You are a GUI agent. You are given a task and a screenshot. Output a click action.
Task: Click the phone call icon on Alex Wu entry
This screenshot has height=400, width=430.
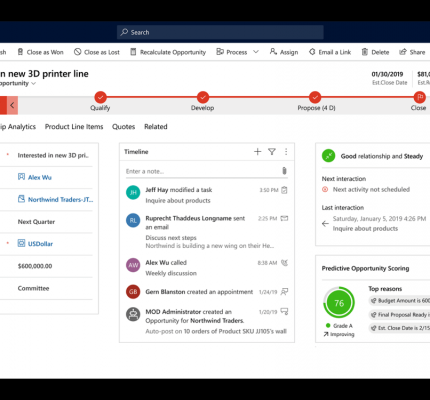coord(284,263)
